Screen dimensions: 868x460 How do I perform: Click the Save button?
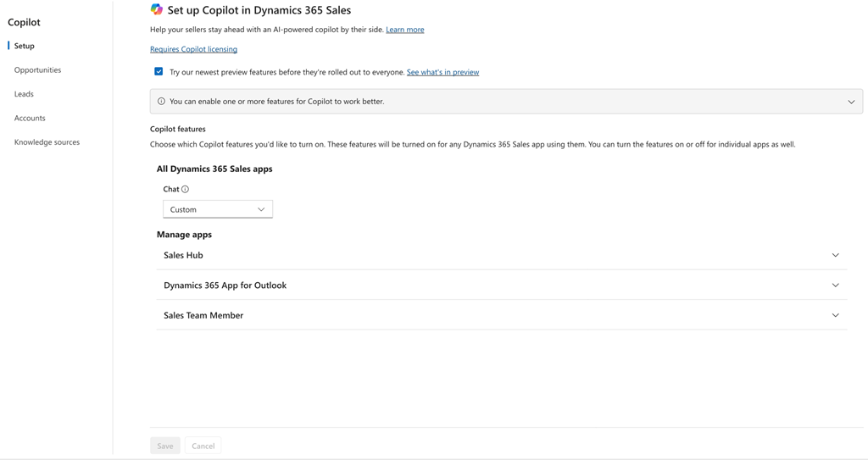point(165,446)
